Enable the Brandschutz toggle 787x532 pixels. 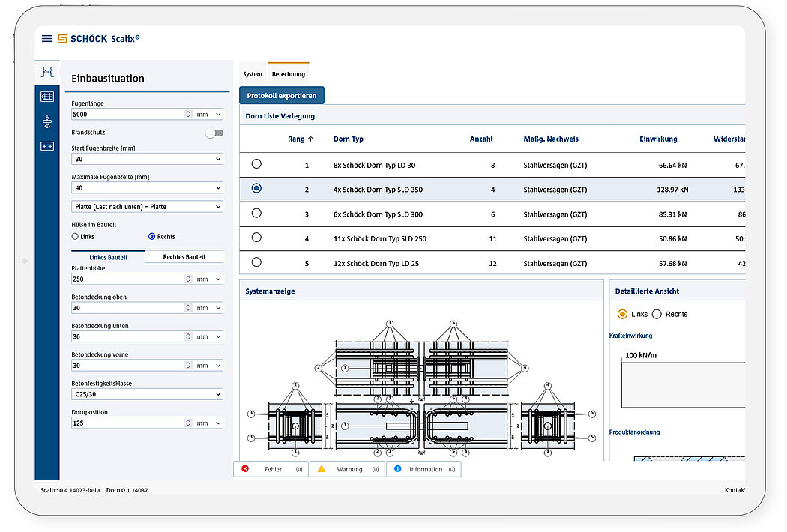coord(214,131)
